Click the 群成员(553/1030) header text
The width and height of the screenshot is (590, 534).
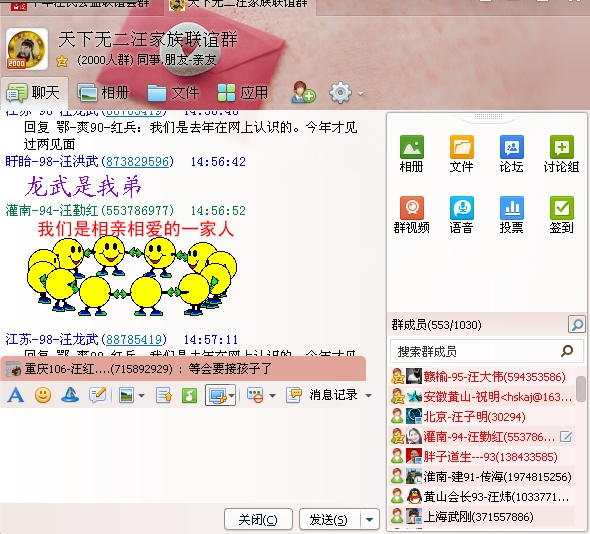click(x=436, y=324)
